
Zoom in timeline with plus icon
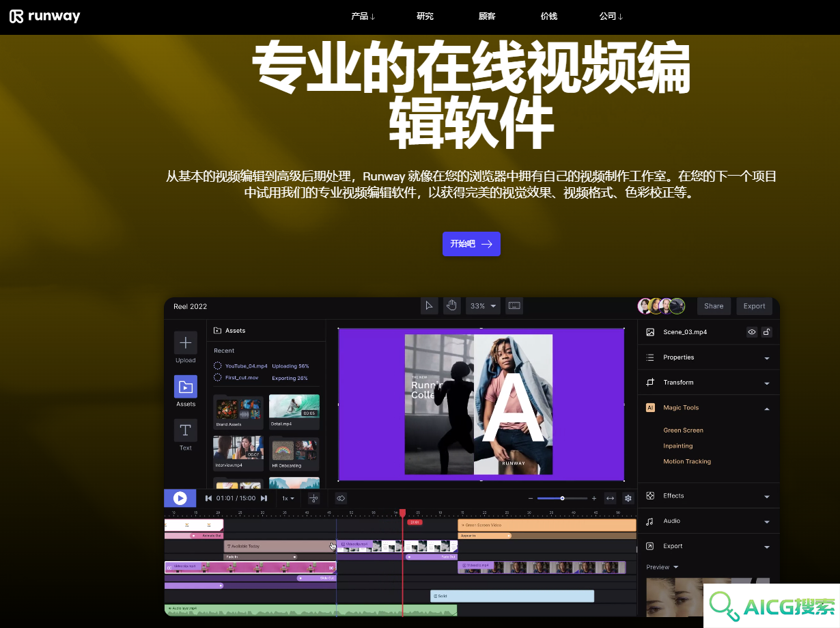(x=594, y=498)
